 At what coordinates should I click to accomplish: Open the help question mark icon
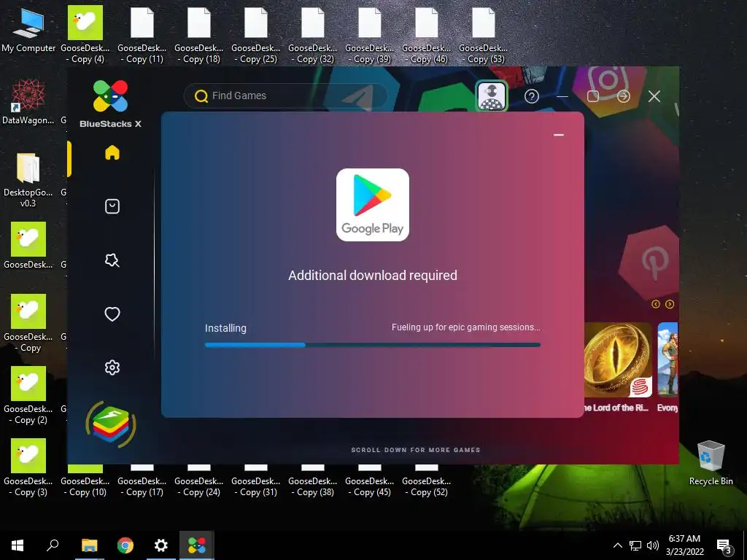[x=532, y=96]
